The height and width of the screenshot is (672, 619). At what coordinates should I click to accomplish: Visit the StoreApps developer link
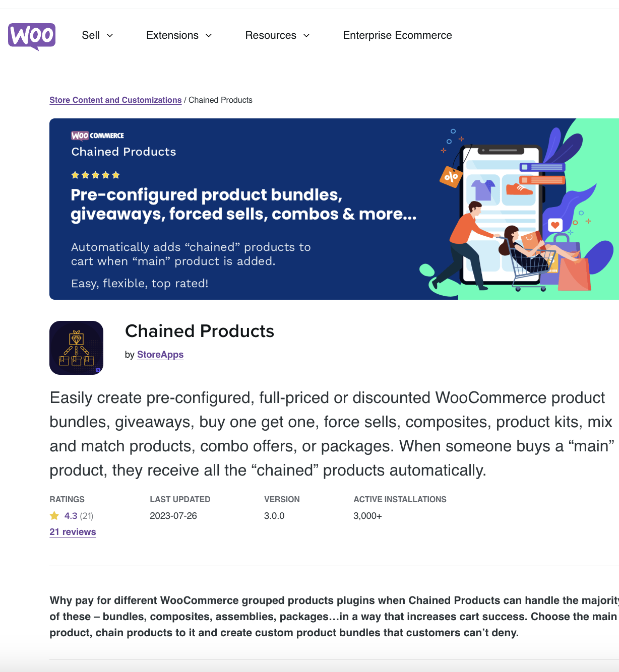point(160,355)
